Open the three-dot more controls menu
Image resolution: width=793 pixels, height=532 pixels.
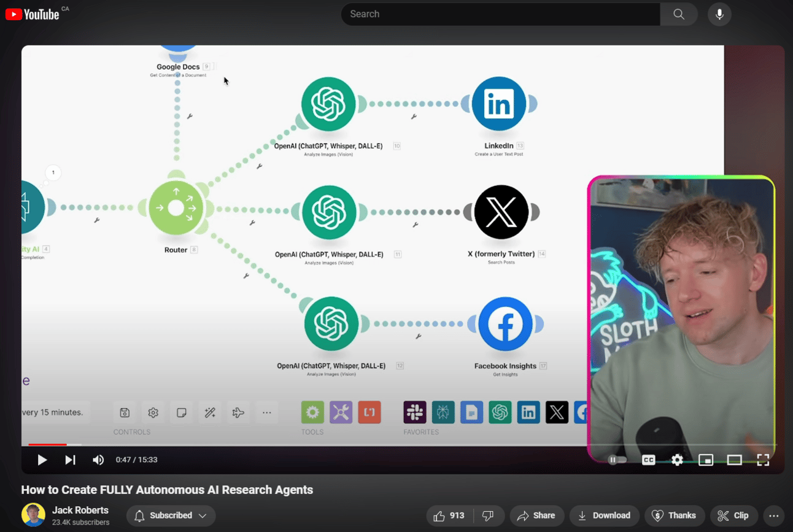pyautogui.click(x=267, y=413)
